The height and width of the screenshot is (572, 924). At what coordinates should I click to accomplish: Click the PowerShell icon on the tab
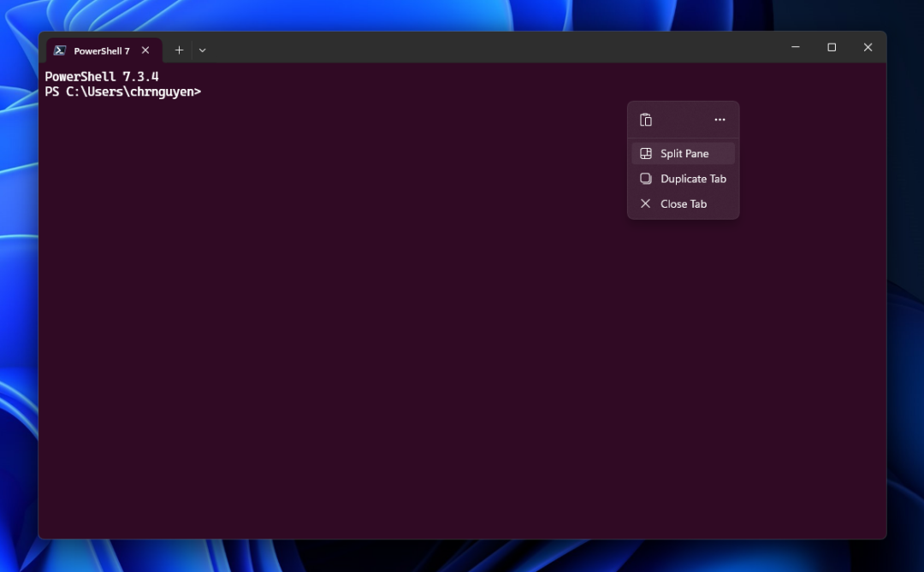[x=60, y=50]
